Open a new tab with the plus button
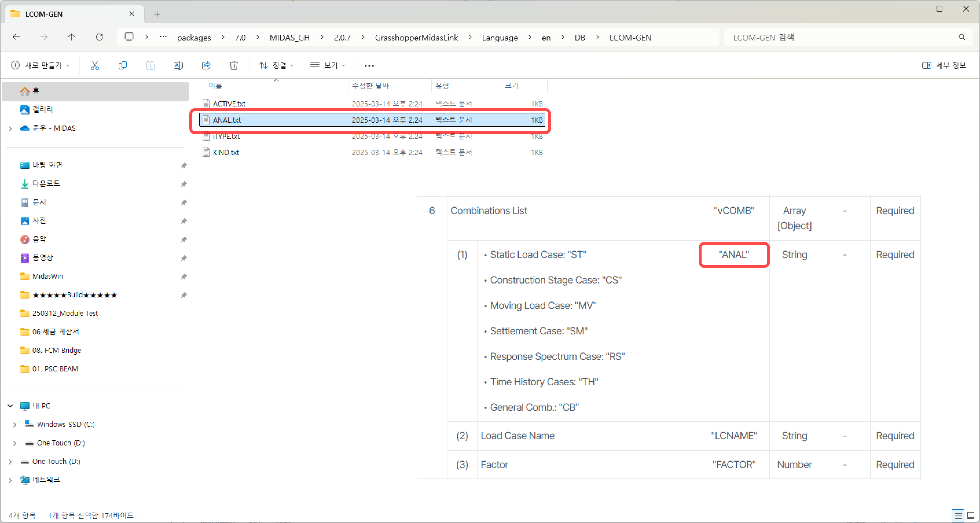Image resolution: width=980 pixels, height=523 pixels. pyautogui.click(x=157, y=14)
